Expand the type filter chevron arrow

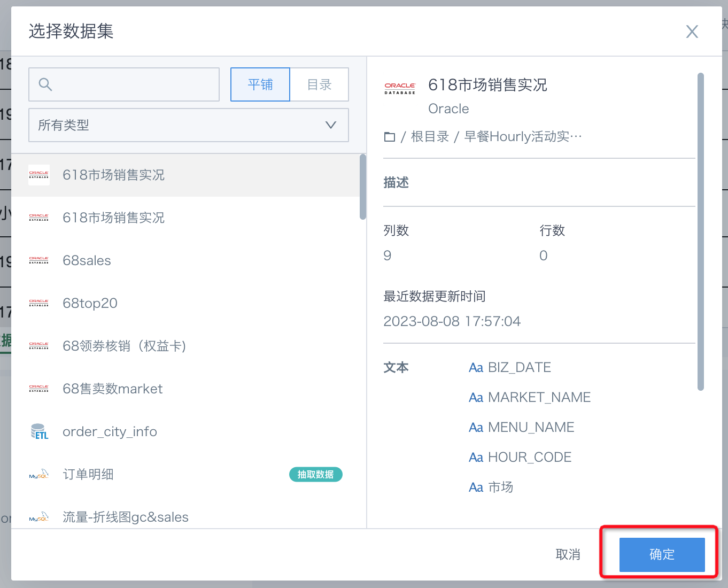coord(331,125)
